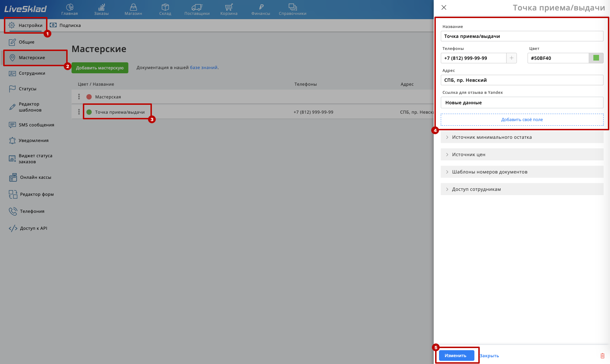
Task: Click Добавить своё поле button
Action: (522, 120)
